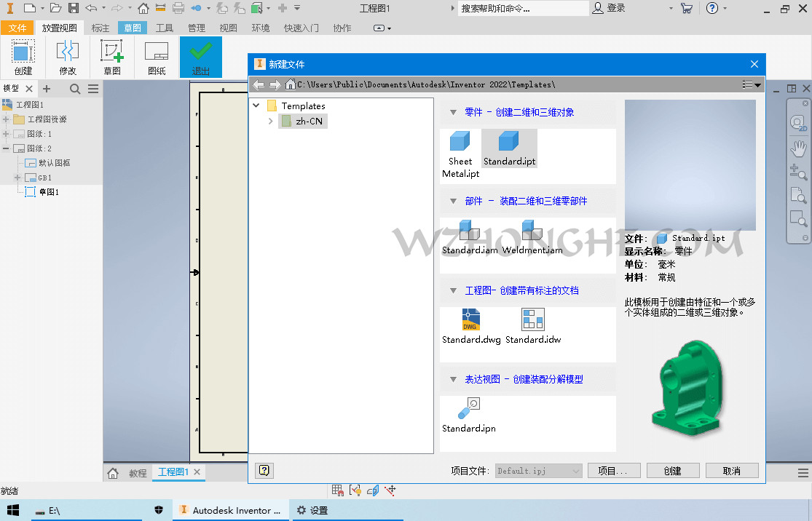Choose the Weldment.iam assembly template
This screenshot has width=812, height=521.
coord(532,230)
